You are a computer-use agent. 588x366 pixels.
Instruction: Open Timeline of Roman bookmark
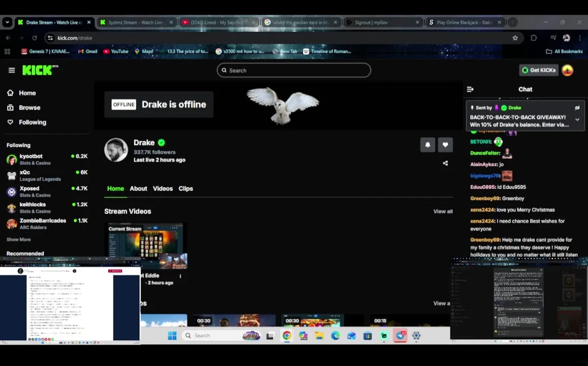(327, 51)
